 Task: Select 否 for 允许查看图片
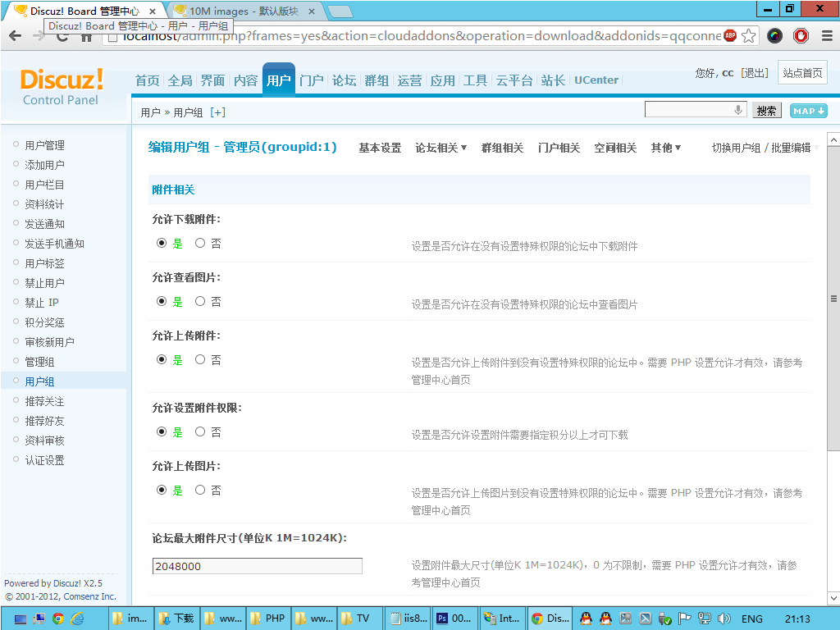click(200, 302)
